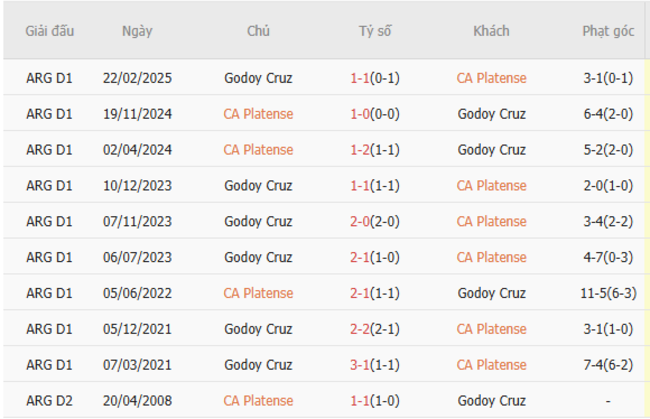
Task: Open CA Platense in the 05/06/2022 row
Action: click(258, 293)
